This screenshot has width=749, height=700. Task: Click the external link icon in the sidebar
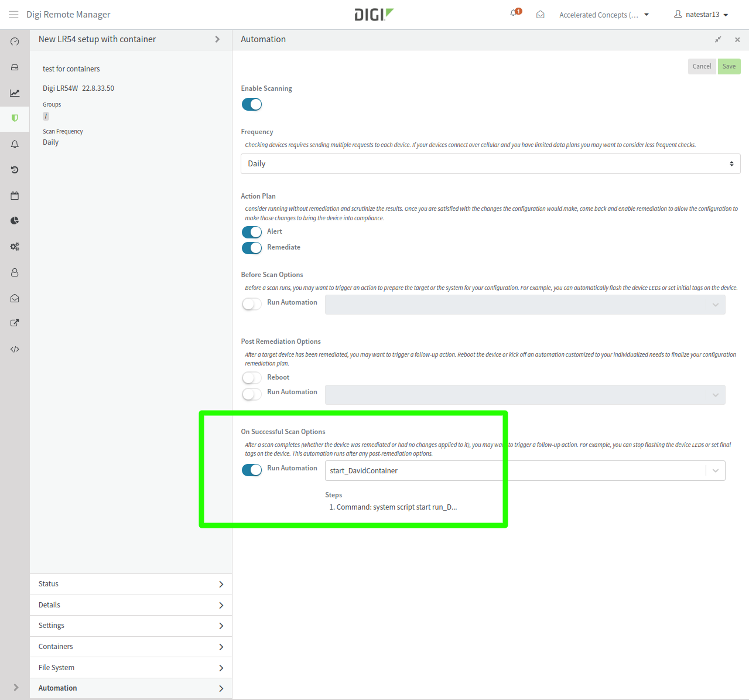coord(15,323)
